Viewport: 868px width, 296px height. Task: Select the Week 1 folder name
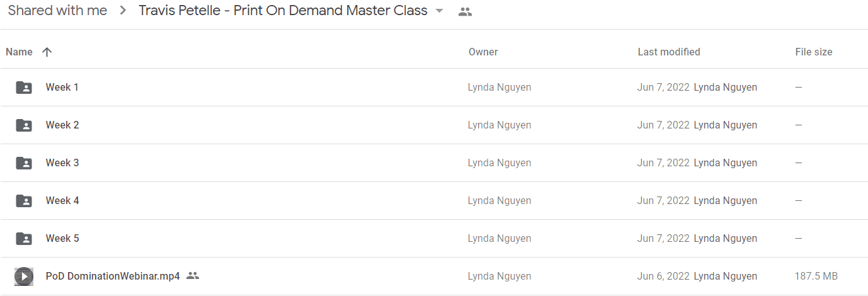tap(62, 88)
